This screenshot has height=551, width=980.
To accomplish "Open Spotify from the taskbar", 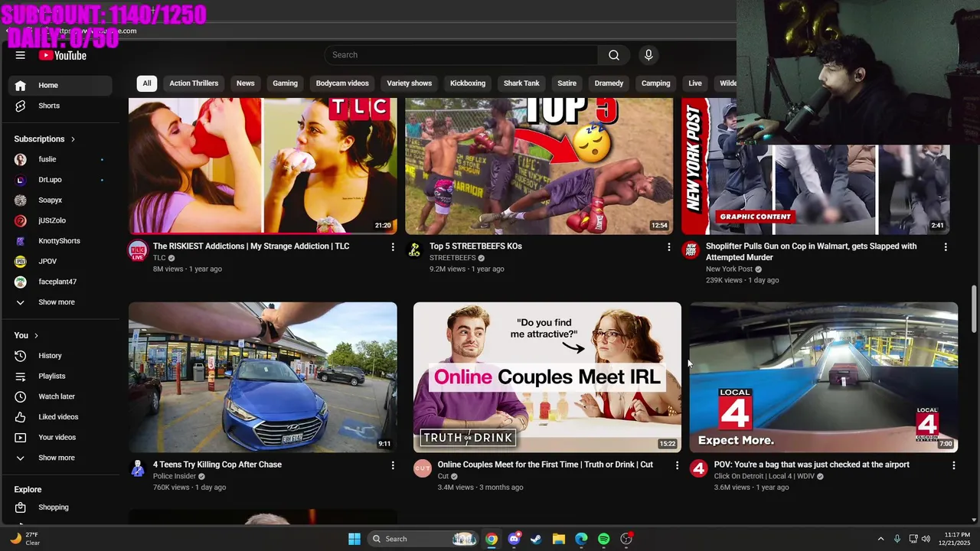I will [603, 539].
